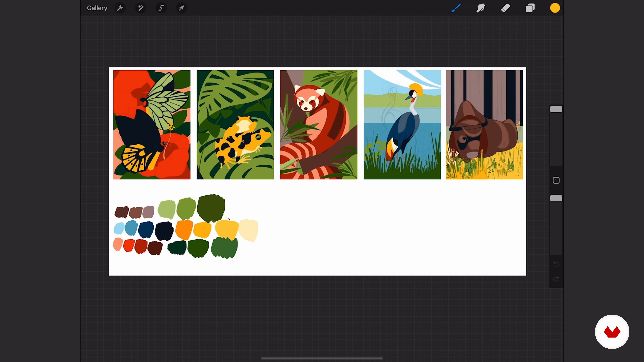The width and height of the screenshot is (644, 362).
Task: Click the large dark olive green swatch
Action: point(211,208)
